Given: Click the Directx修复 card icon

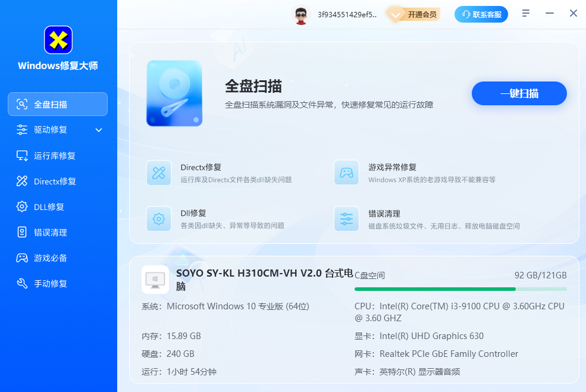Looking at the screenshot, I should coord(159,173).
